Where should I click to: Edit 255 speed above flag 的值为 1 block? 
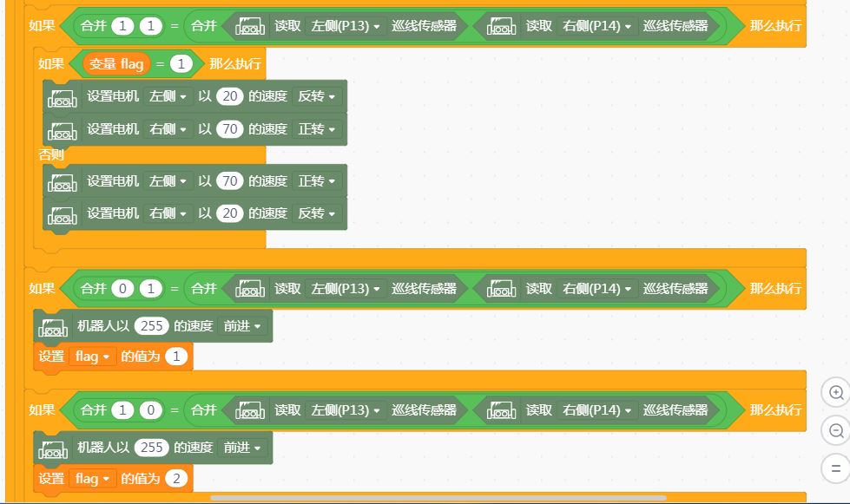(152, 326)
